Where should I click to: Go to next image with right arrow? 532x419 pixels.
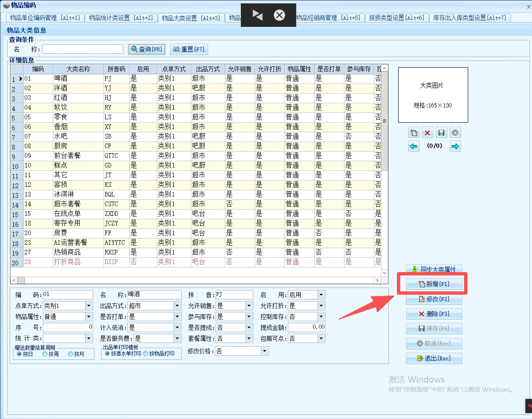click(x=455, y=146)
